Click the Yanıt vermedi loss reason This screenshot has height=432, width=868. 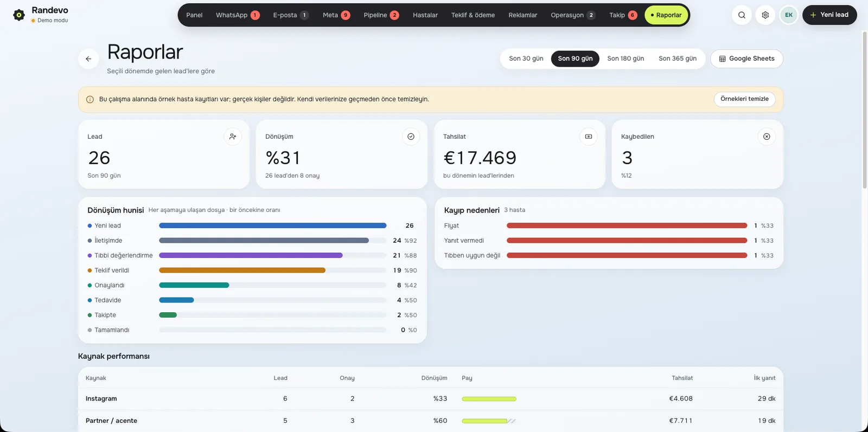tap(464, 241)
